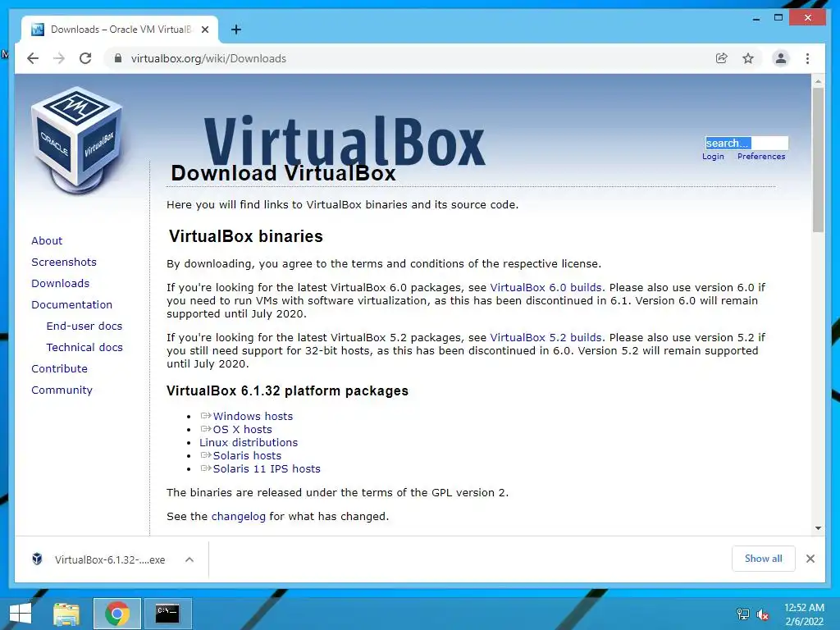The image size is (840, 630).
Task: Open File Explorer from the taskbar
Action: click(x=66, y=614)
